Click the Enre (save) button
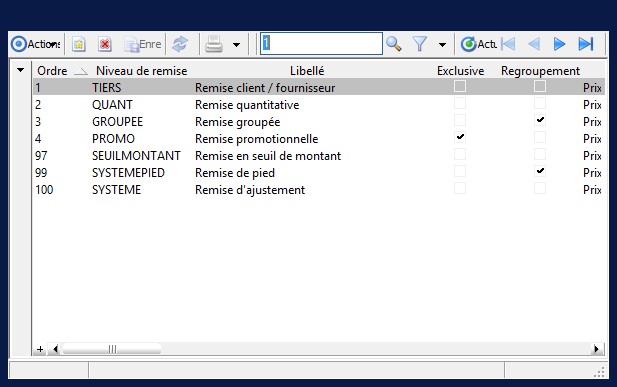 pos(142,44)
